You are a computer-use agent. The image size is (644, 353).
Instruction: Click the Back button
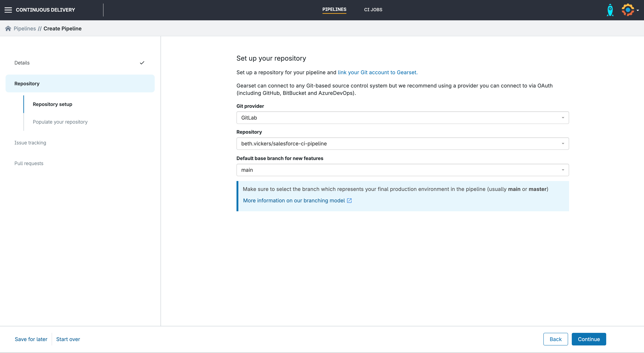[555, 339]
